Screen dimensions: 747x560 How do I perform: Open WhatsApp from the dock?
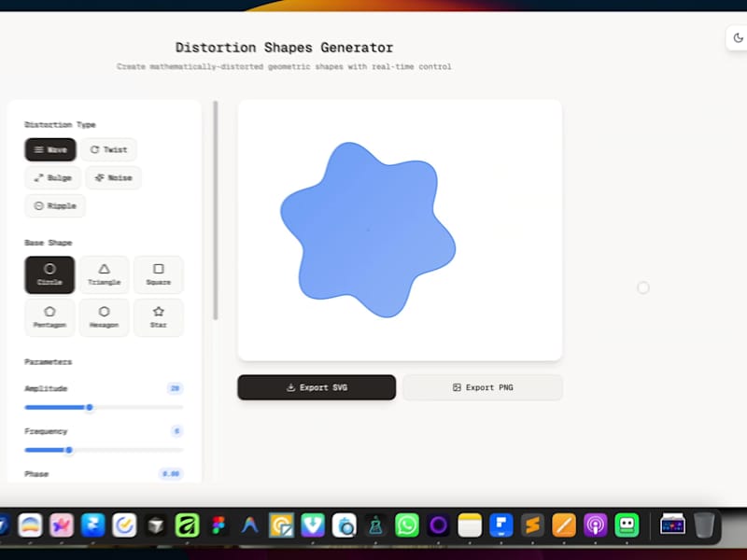pos(407,525)
